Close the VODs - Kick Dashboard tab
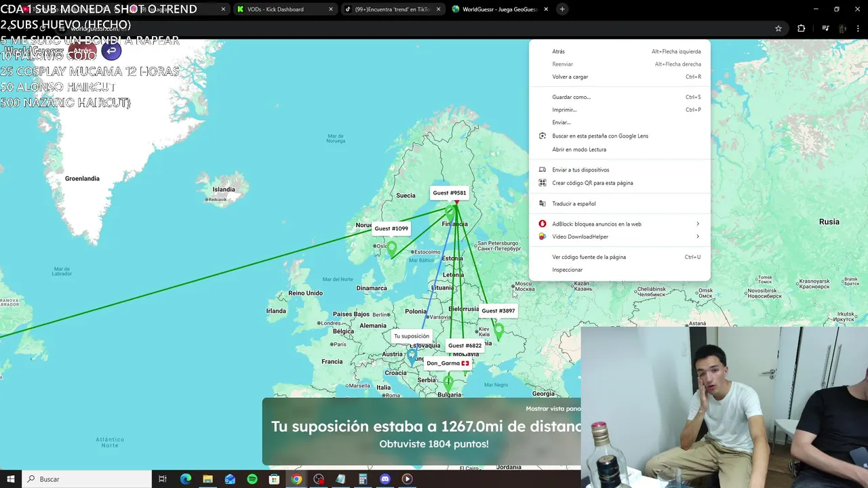This screenshot has width=868, height=488. [x=331, y=9]
